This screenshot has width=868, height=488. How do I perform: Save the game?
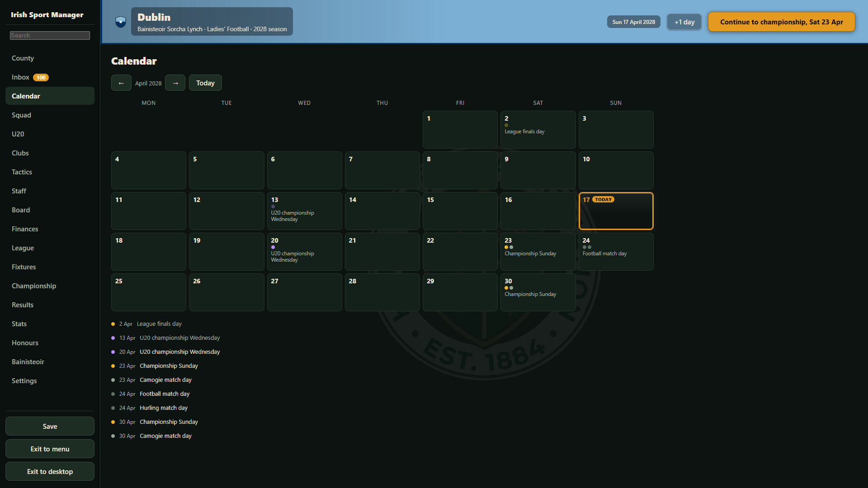point(50,426)
